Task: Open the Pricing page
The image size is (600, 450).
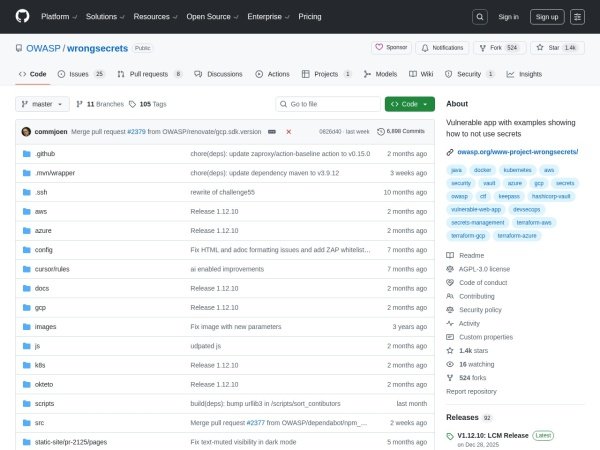Action: [x=310, y=16]
